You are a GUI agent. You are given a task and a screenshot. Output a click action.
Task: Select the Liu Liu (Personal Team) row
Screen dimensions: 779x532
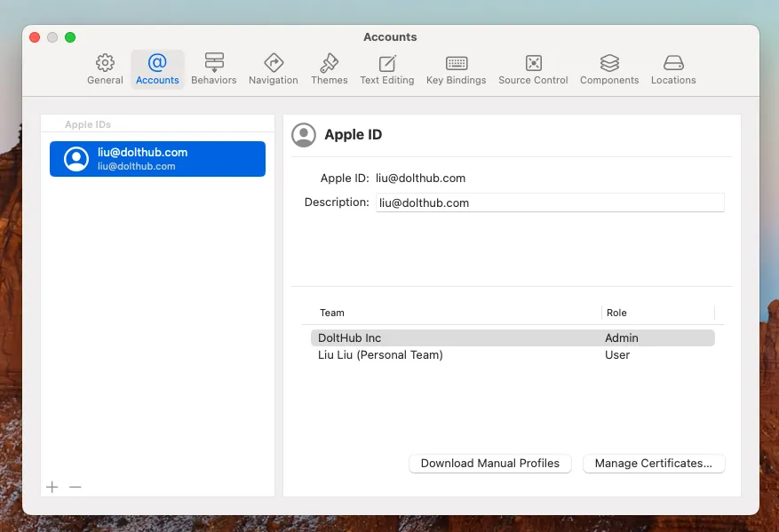(444, 354)
